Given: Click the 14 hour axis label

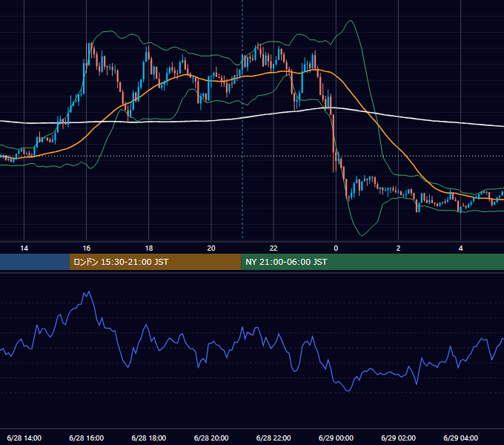Looking at the screenshot, I should pyautogui.click(x=24, y=248).
